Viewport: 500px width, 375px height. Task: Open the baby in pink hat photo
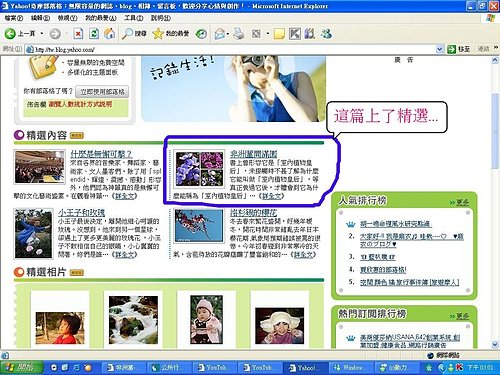(206, 320)
